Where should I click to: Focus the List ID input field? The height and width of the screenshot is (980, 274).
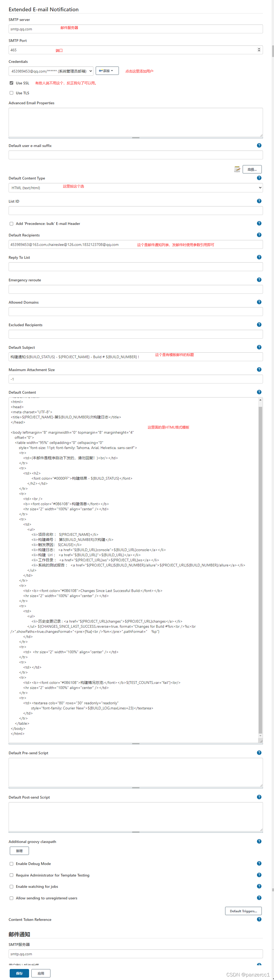pyautogui.click(x=136, y=210)
